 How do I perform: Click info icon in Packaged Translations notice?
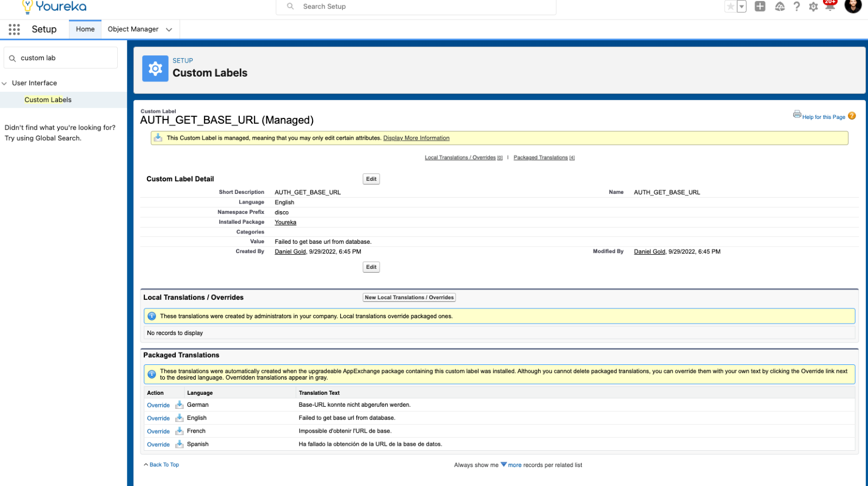point(152,374)
